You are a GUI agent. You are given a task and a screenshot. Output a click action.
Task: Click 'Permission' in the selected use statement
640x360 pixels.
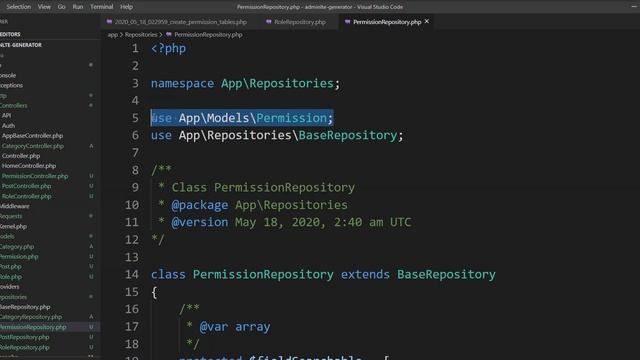click(x=291, y=118)
